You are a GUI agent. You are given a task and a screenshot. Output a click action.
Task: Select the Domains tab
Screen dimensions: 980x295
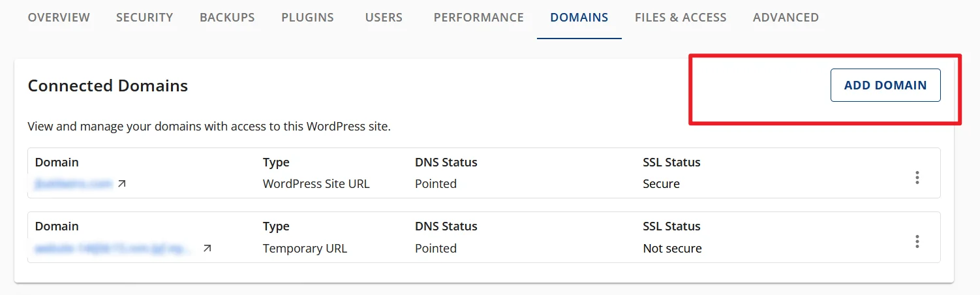point(579,18)
